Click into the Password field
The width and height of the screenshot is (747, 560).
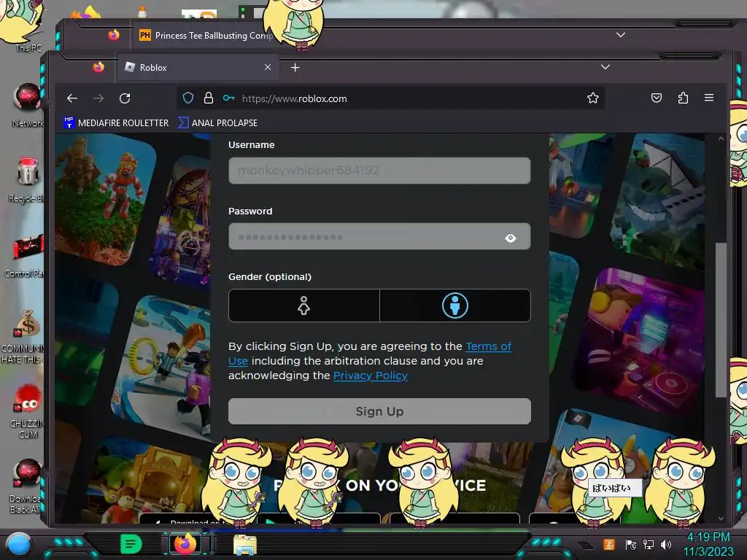pos(379,237)
